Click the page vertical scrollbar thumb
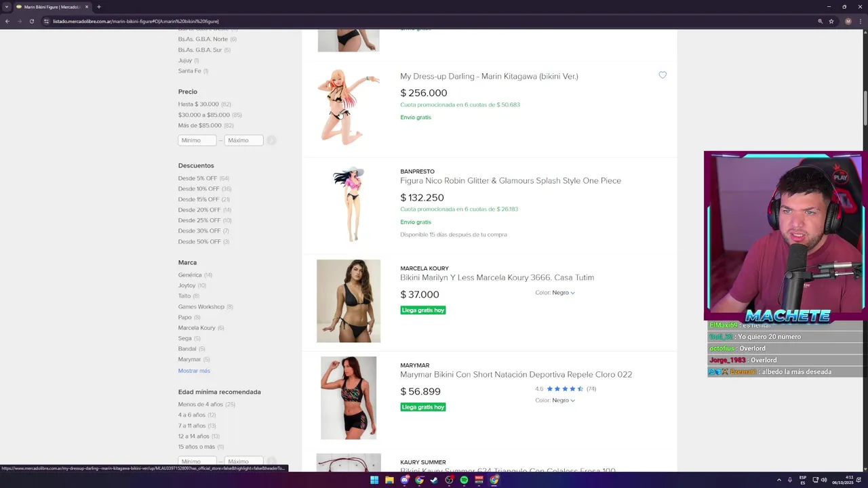 tap(865, 108)
